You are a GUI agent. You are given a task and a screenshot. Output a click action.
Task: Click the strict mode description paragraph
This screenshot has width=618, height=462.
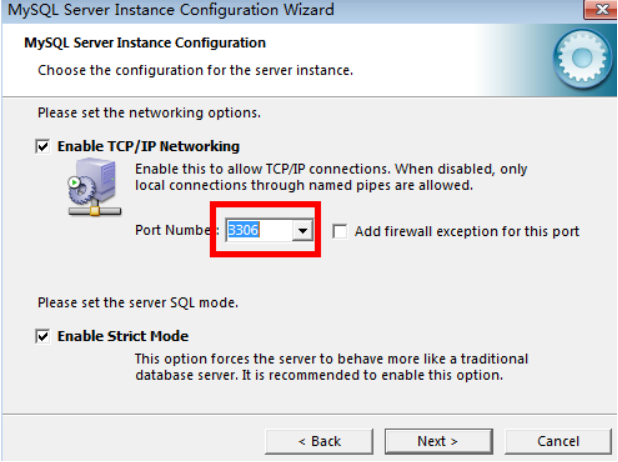coord(330,367)
